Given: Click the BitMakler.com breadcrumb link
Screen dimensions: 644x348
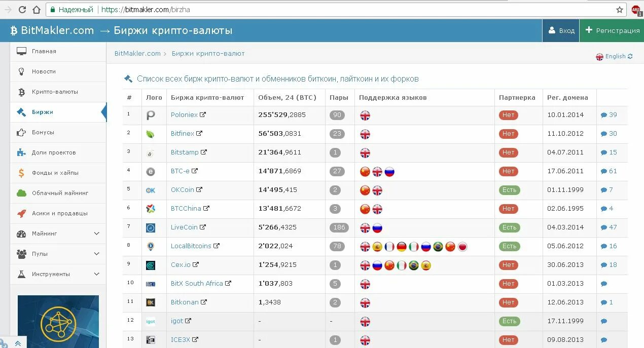Looking at the screenshot, I should tap(137, 54).
